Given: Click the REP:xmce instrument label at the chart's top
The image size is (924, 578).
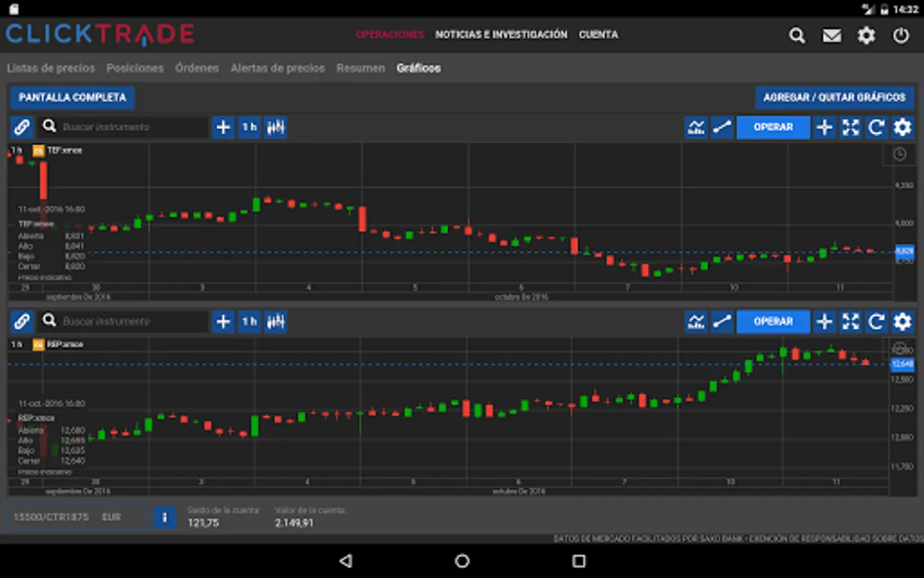Looking at the screenshot, I should (65, 344).
